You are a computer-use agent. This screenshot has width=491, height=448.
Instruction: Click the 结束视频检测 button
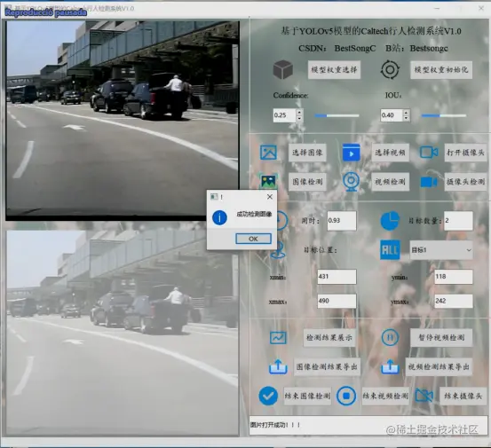coord(385,396)
